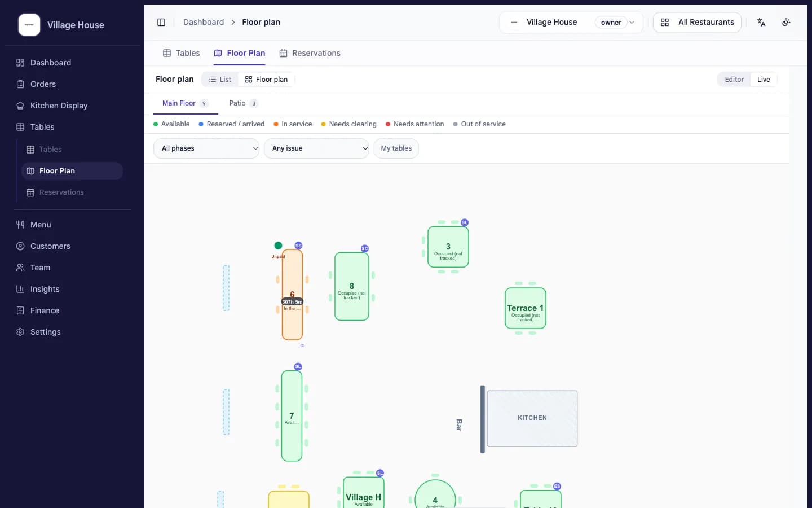
Task: Select table 7 on floor plan
Action: pos(292,416)
